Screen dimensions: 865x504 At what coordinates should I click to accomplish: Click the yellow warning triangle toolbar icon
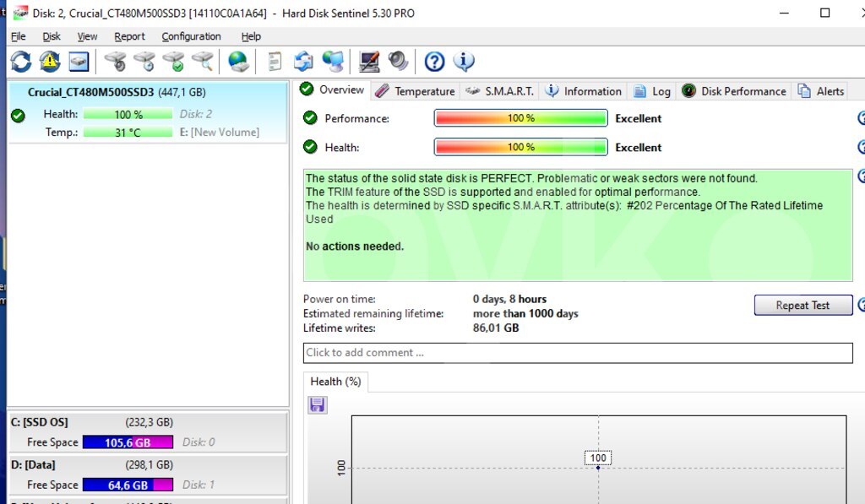[50, 61]
